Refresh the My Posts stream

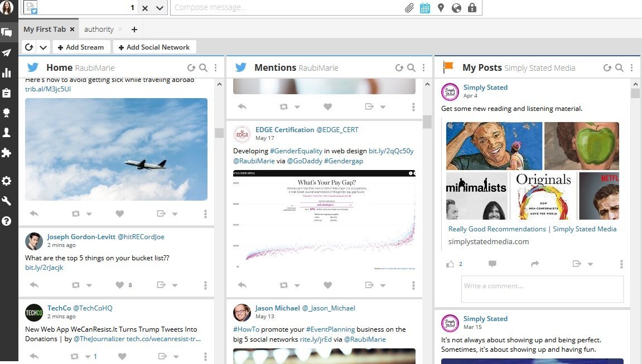click(x=607, y=68)
